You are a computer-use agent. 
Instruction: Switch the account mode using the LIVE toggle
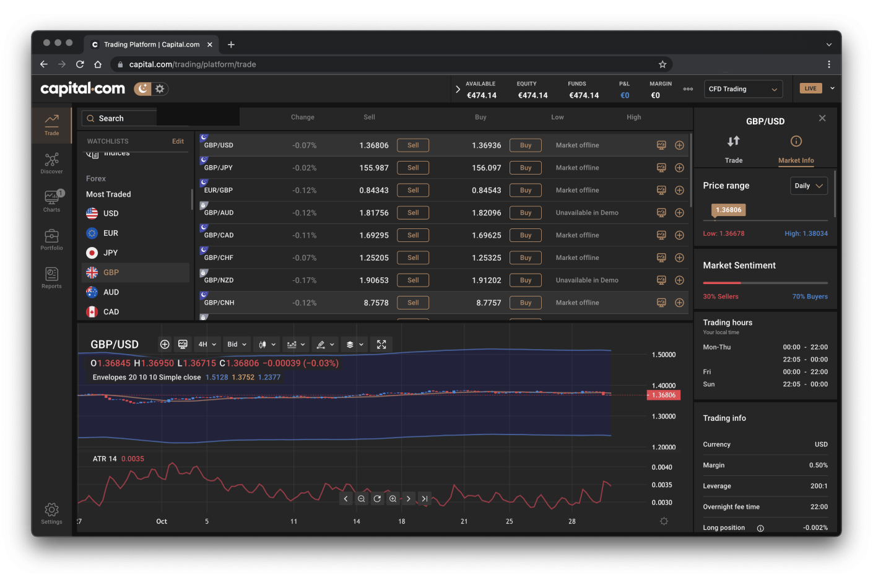pos(810,88)
